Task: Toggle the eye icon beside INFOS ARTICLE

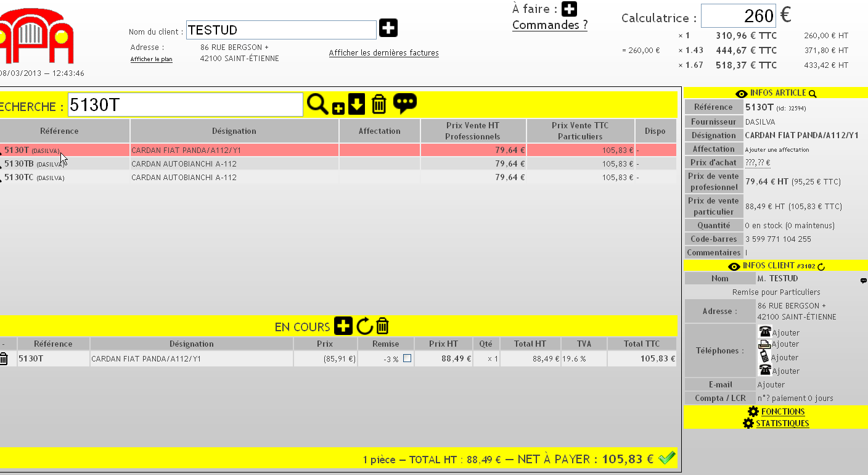Action: [742, 93]
